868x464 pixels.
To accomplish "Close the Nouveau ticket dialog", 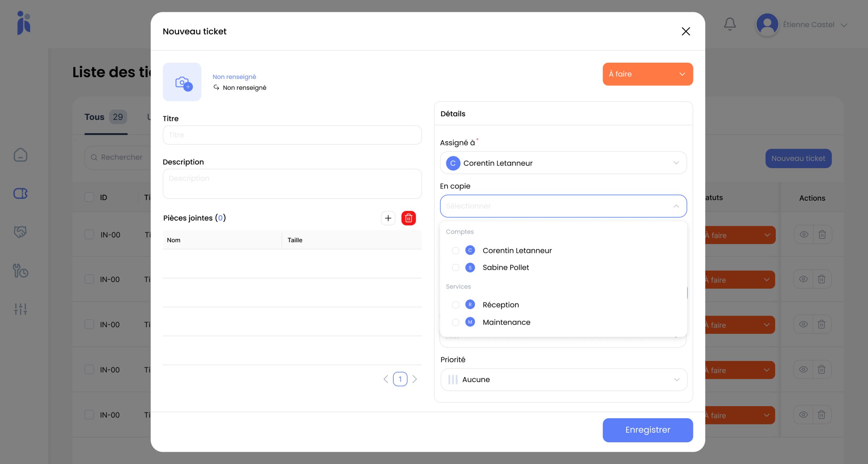I will [x=686, y=32].
